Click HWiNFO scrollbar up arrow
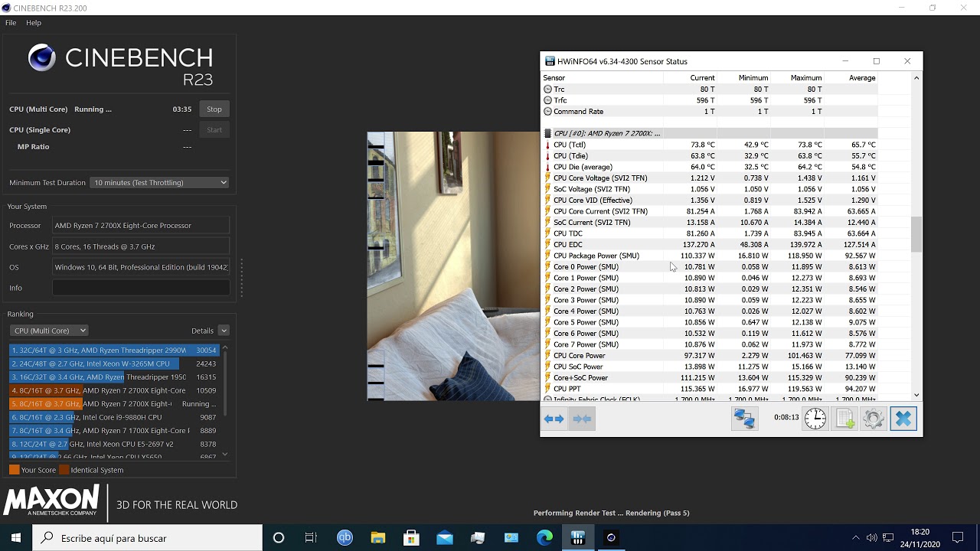The image size is (980, 551). coord(916,78)
